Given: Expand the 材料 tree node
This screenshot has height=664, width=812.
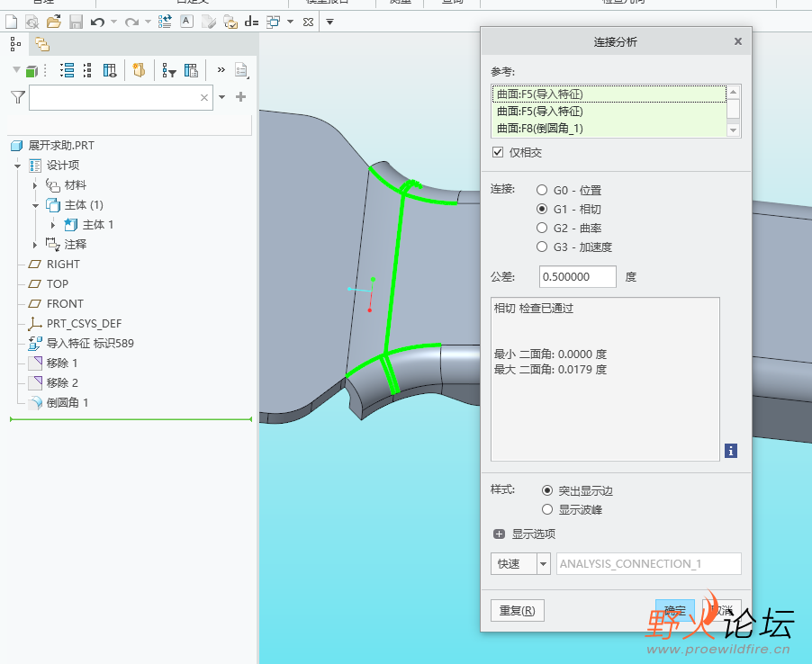Looking at the screenshot, I should (35, 185).
